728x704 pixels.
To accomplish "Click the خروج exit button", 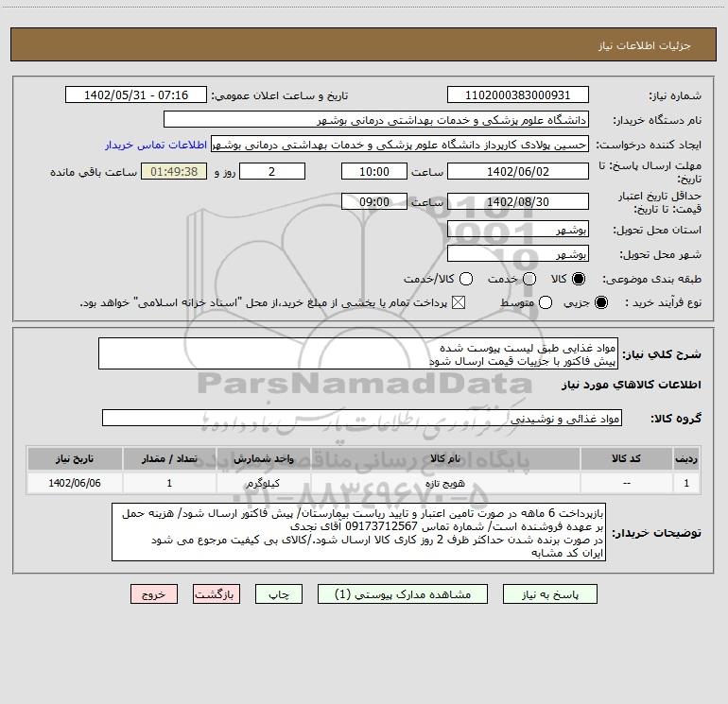I will (x=154, y=594).
